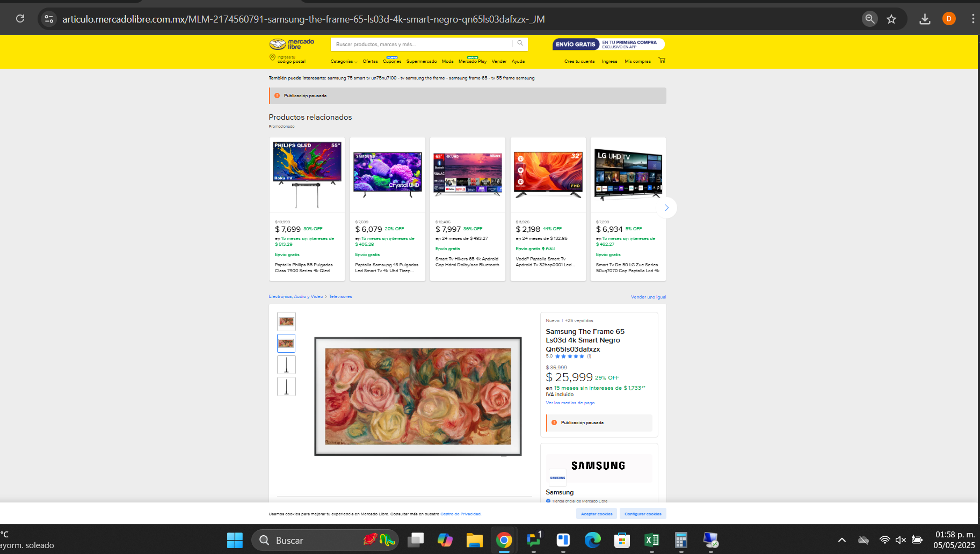Click the Samsung official store banner
Screen dimensions: 980x554
click(x=599, y=468)
